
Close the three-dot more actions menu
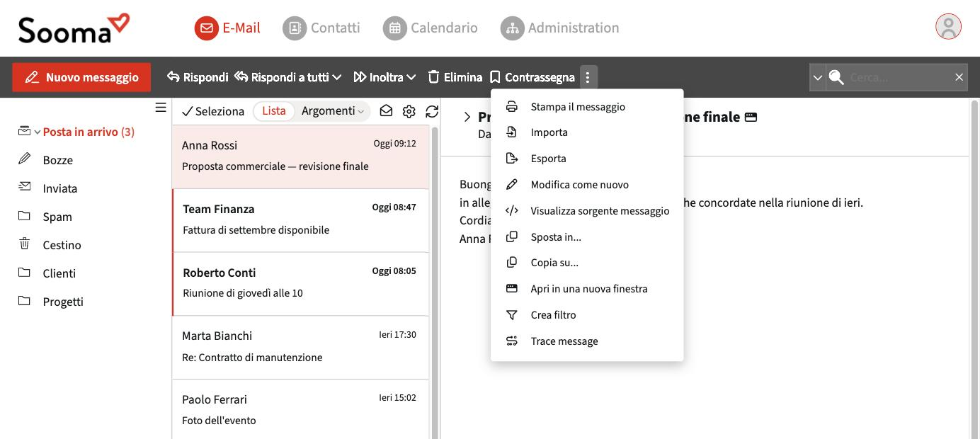point(588,77)
